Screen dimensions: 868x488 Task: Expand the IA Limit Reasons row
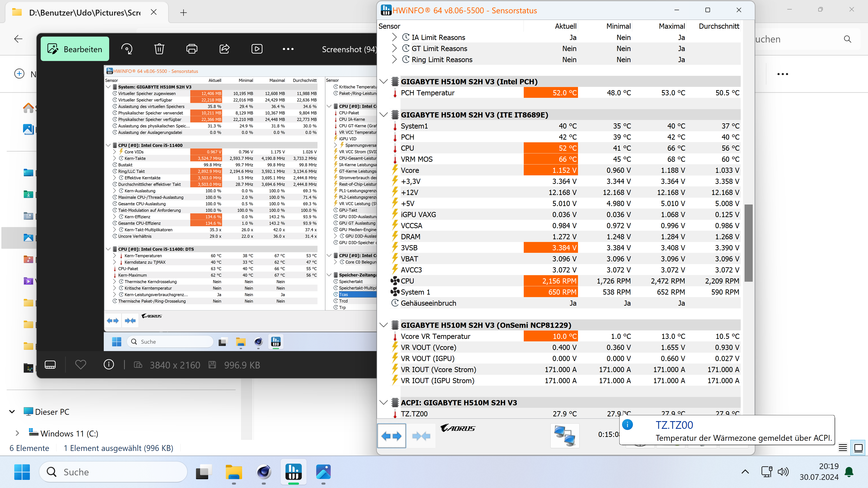pyautogui.click(x=394, y=37)
